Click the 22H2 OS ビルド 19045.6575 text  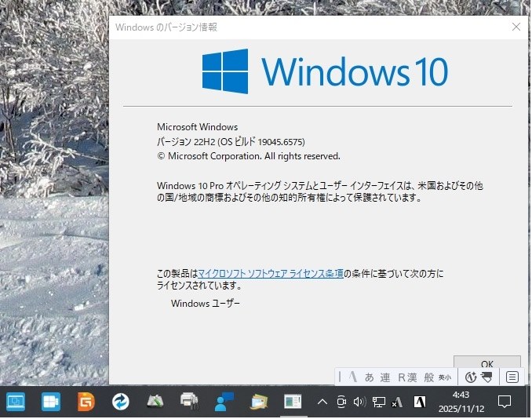[x=231, y=141]
